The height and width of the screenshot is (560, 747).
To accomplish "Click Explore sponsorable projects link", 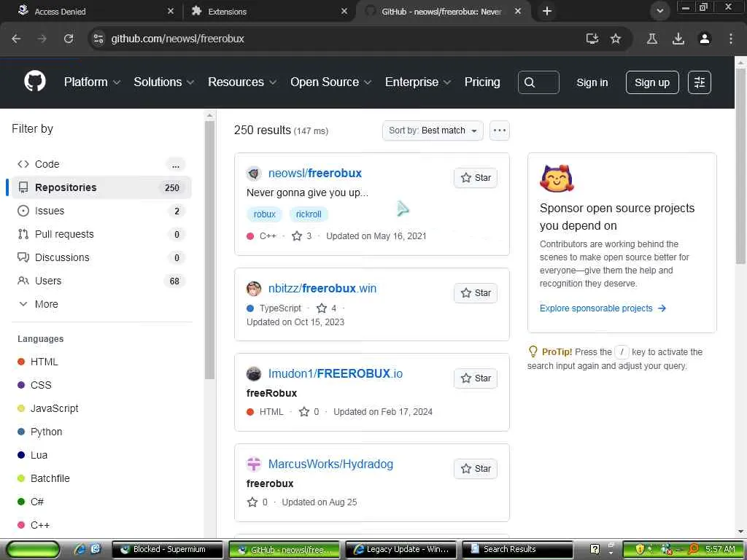I will coord(603,308).
